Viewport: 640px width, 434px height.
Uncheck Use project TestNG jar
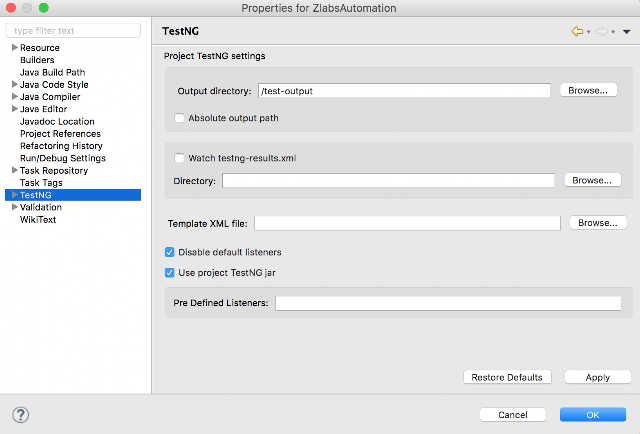click(170, 273)
